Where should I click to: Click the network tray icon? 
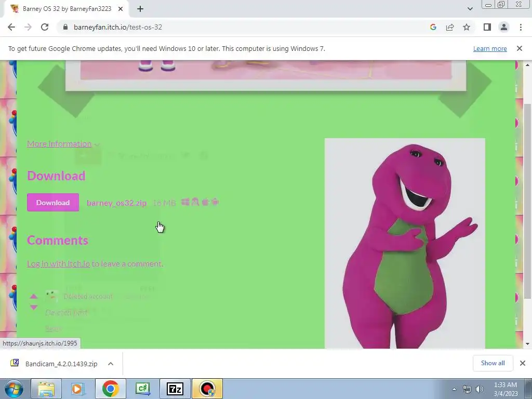coord(467,389)
